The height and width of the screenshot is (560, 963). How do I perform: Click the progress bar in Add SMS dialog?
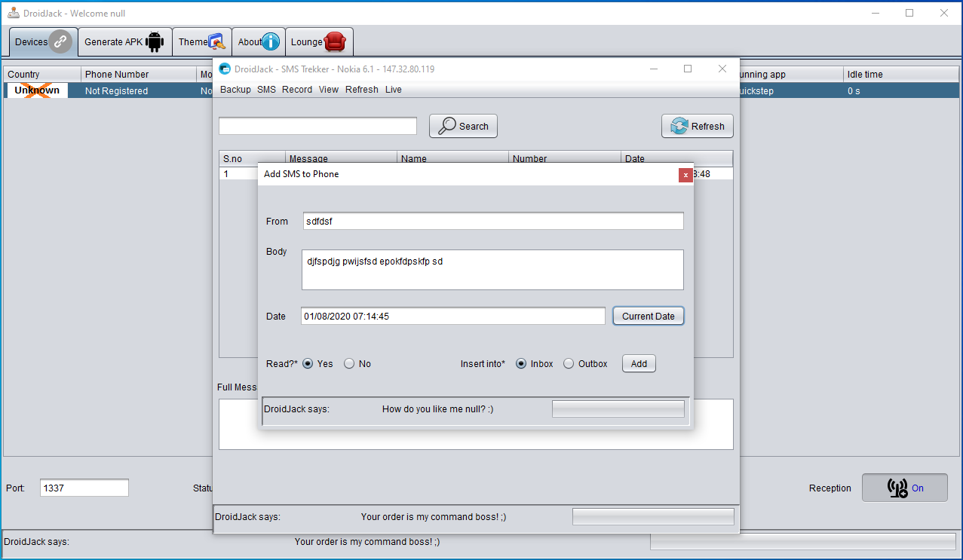618,409
